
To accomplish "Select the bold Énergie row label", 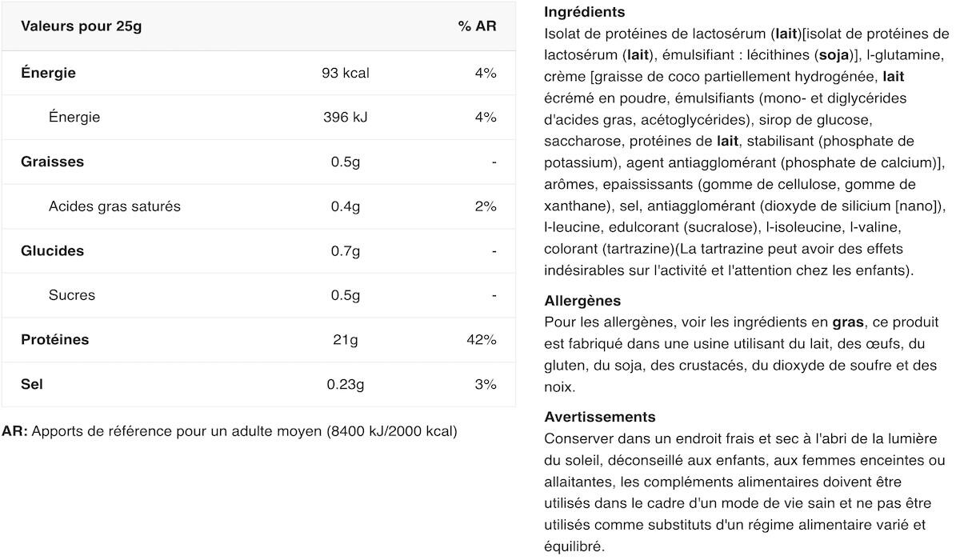I will coord(48,73).
